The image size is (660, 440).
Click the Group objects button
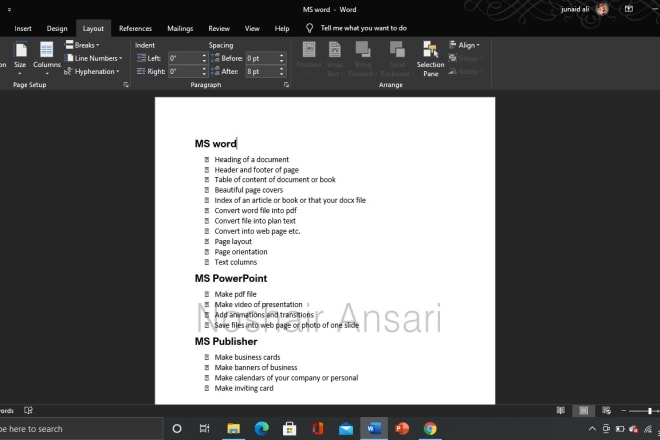pyautogui.click(x=466, y=58)
